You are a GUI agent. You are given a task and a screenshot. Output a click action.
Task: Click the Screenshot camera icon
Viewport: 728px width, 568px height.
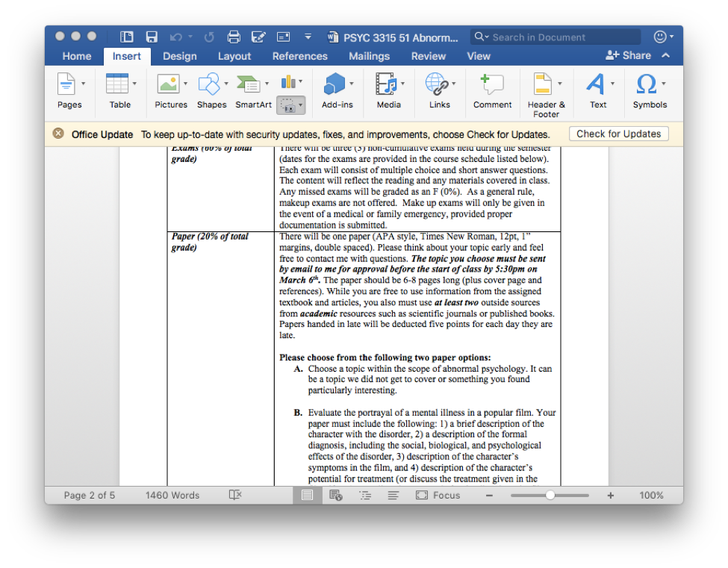tap(288, 106)
